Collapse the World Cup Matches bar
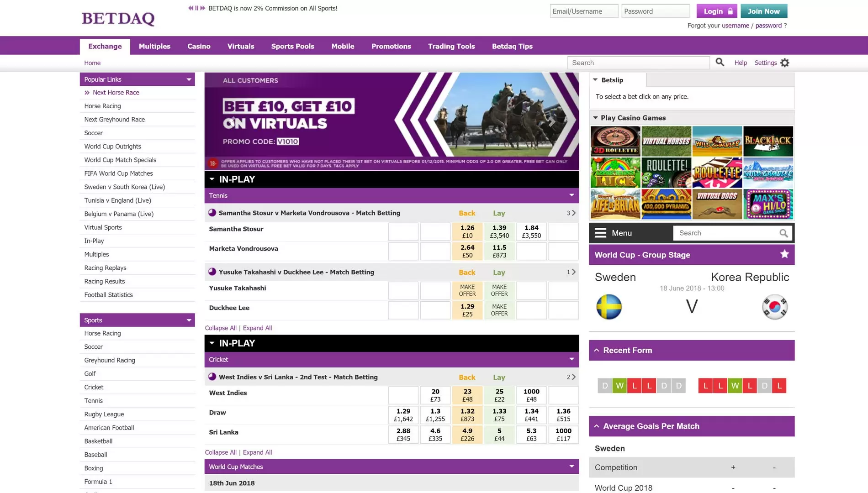This screenshot has height=493, width=868. pos(572,466)
